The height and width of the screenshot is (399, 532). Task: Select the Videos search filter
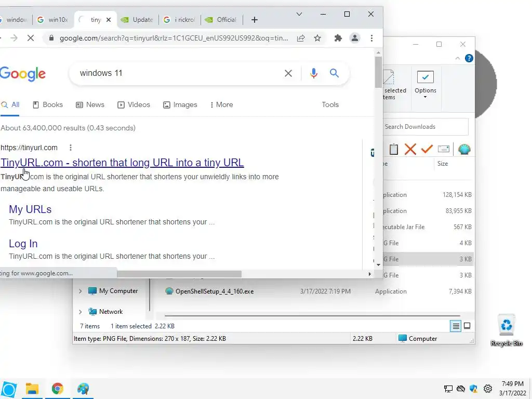tap(134, 104)
